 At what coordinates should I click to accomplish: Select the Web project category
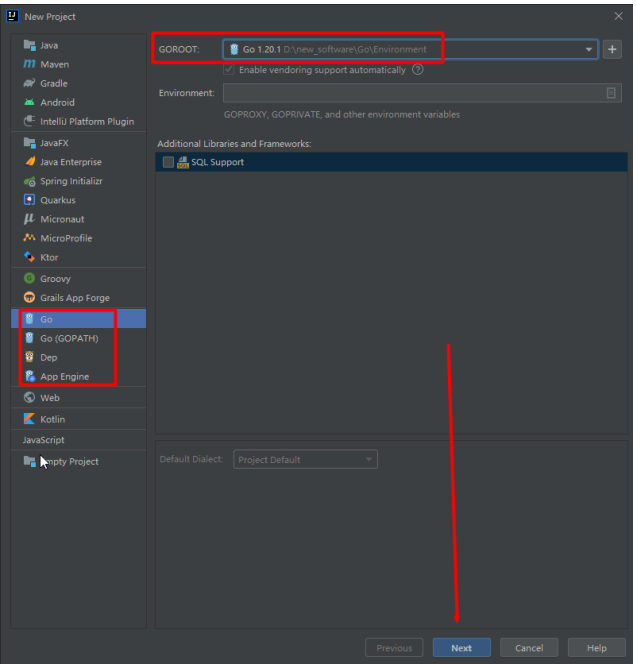[x=78, y=398]
